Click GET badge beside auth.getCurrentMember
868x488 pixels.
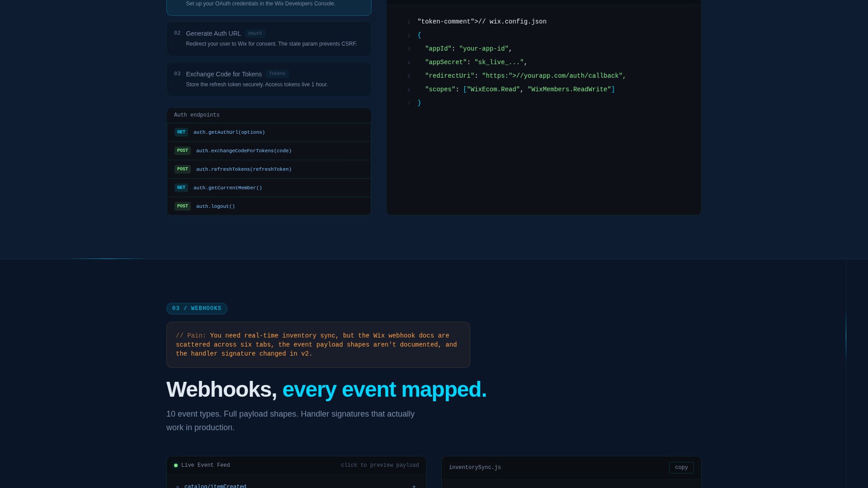click(x=181, y=188)
